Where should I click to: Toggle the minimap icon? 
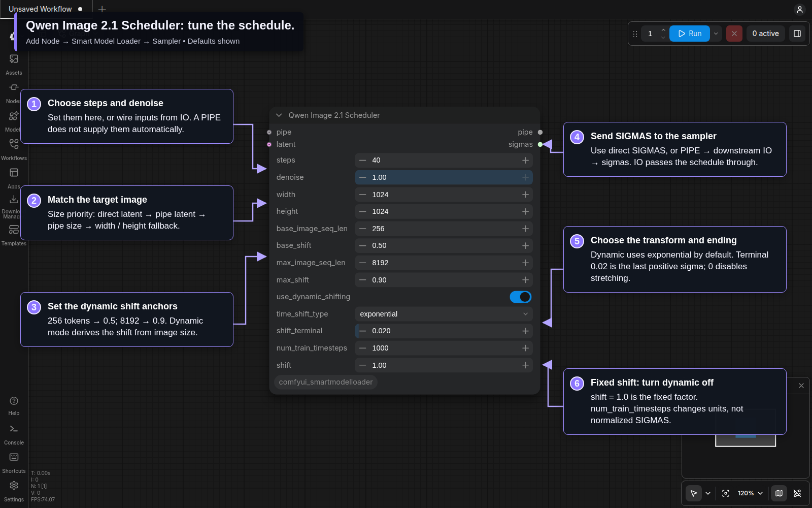(779, 493)
